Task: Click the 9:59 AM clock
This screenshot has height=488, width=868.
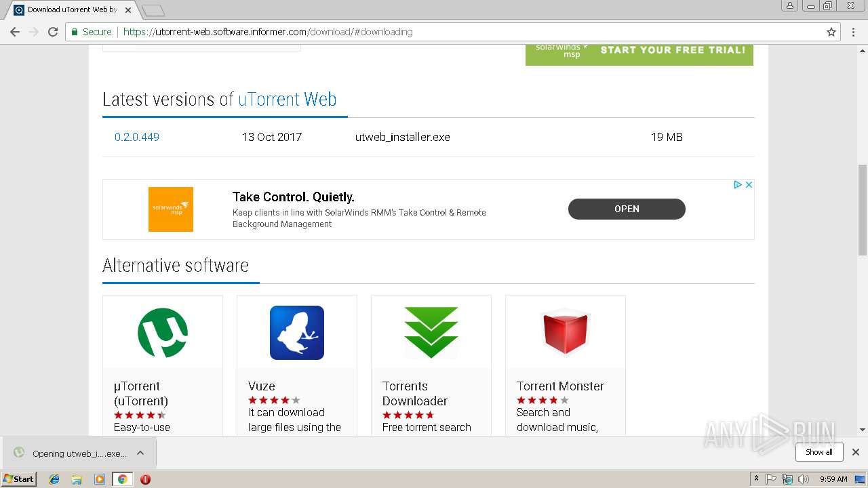Action: point(833,479)
